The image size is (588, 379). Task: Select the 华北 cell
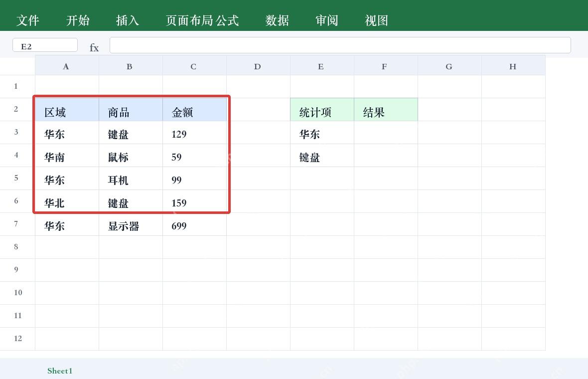click(67, 201)
